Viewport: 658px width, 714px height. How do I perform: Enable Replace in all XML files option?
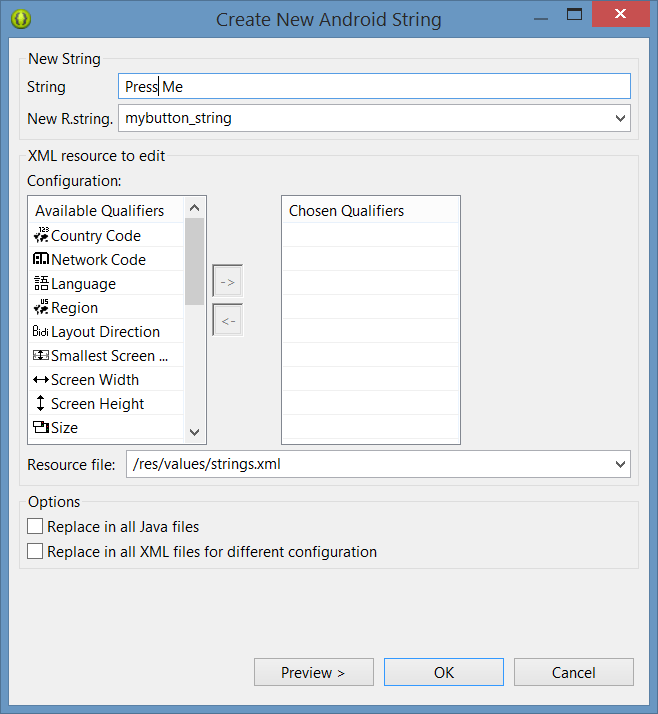pos(35,551)
